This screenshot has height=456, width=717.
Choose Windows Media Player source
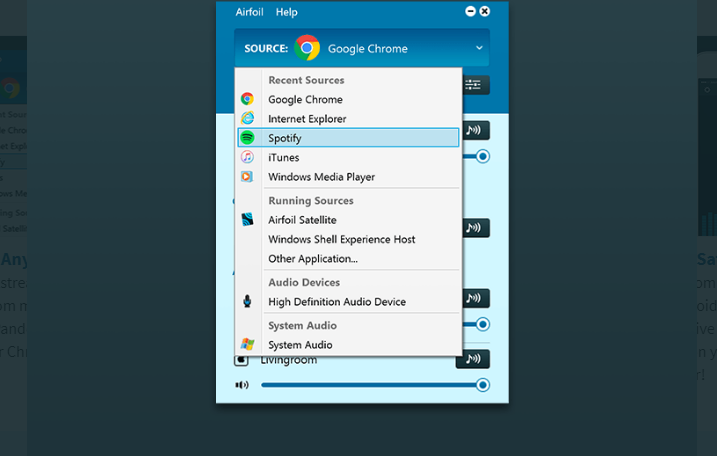[348, 177]
